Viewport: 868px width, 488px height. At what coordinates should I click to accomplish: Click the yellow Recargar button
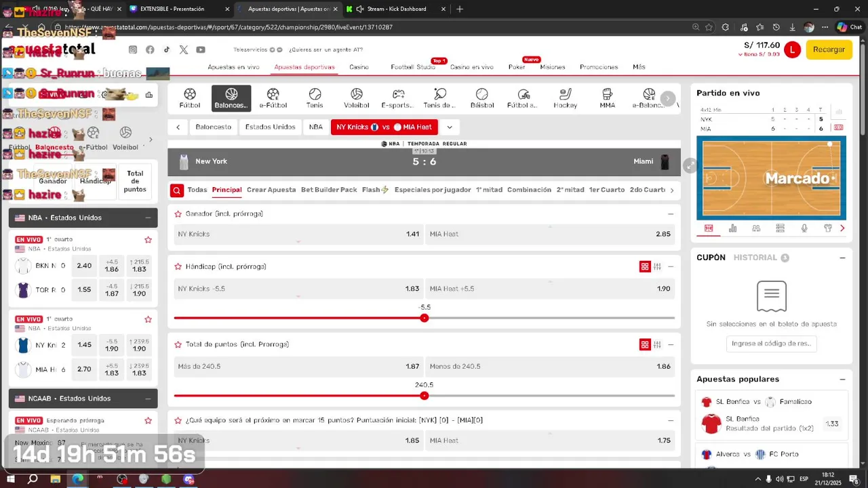point(829,49)
